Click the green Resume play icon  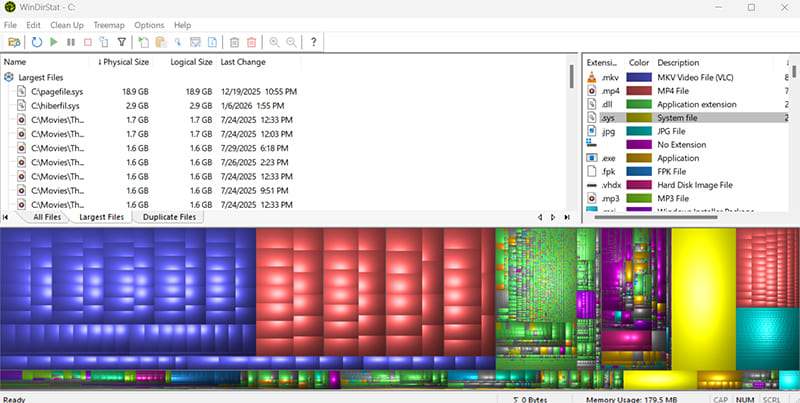pos(54,42)
